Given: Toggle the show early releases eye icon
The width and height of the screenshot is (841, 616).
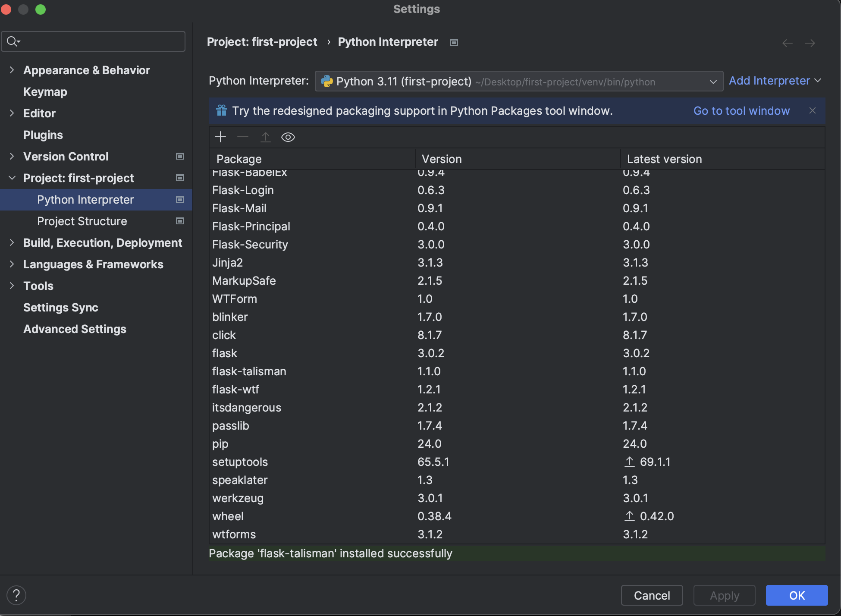Looking at the screenshot, I should pos(288,137).
